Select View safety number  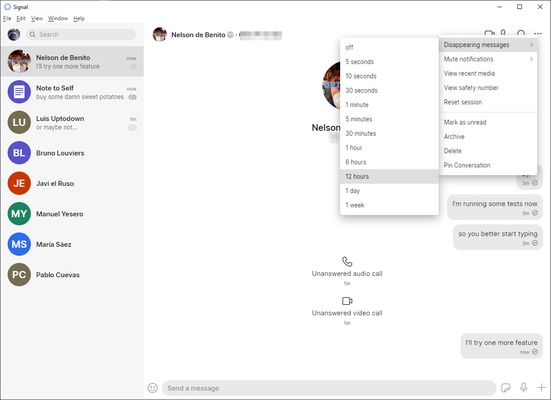488,88
